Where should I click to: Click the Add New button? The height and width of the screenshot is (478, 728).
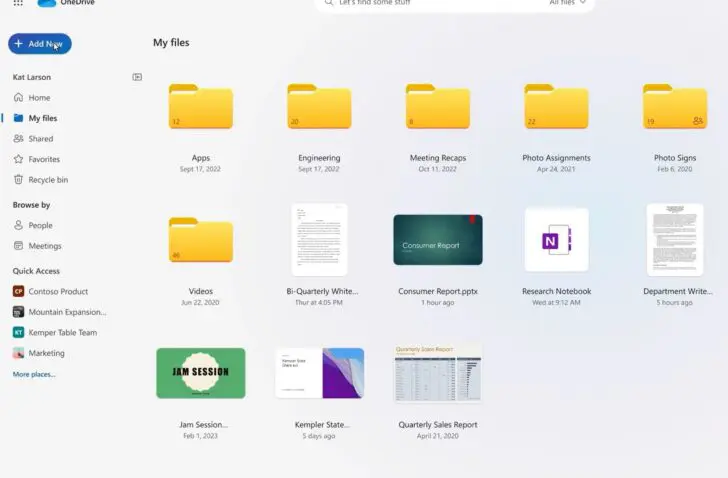(40, 44)
